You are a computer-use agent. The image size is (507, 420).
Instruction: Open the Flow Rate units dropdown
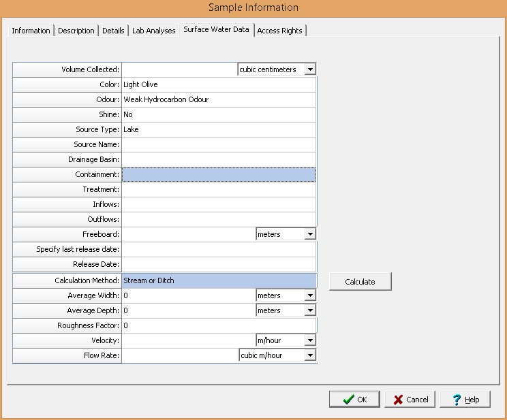pos(310,355)
